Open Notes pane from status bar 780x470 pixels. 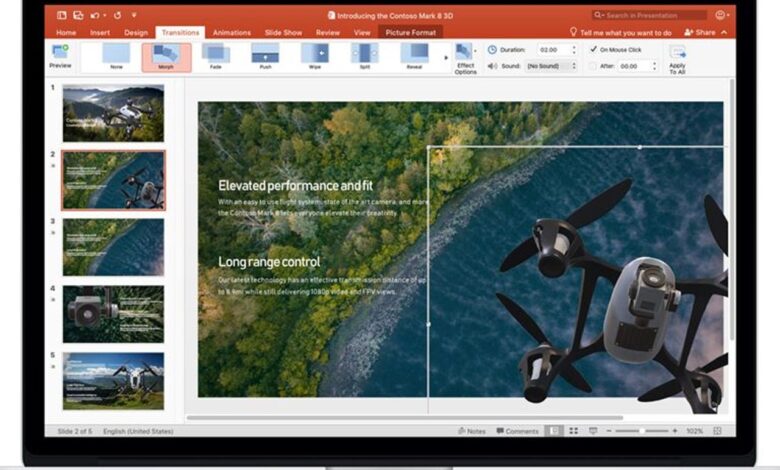pos(472,431)
